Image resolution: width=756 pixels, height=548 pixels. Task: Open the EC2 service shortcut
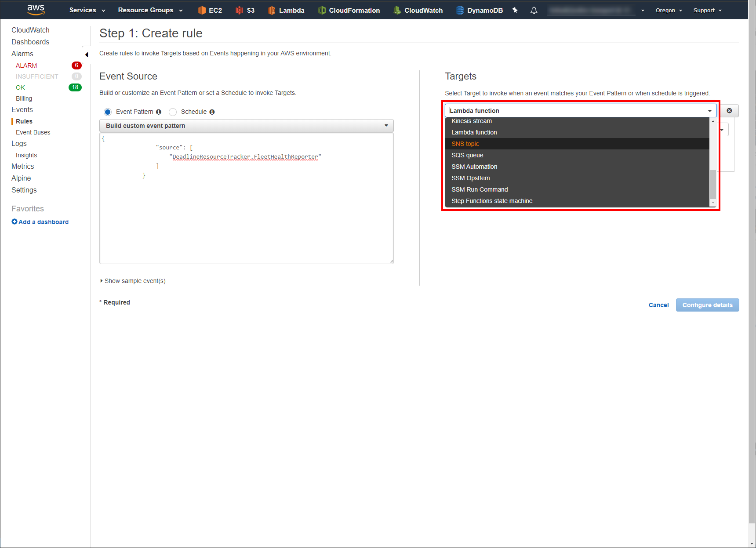[x=210, y=10]
